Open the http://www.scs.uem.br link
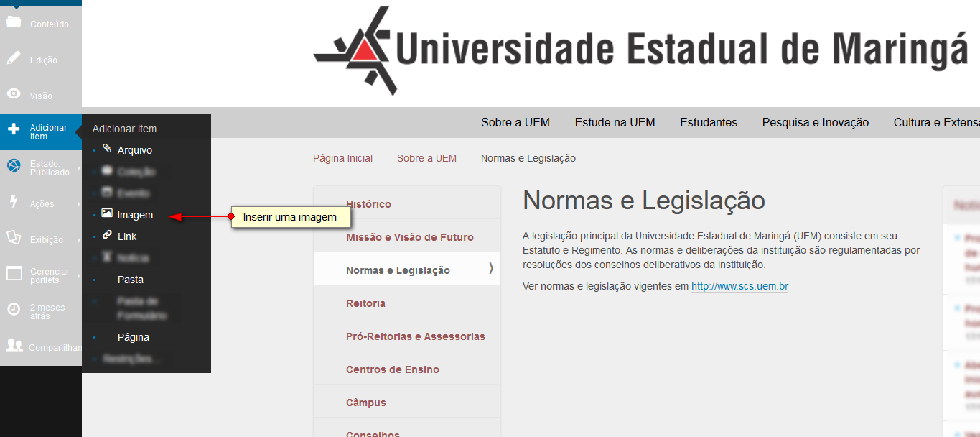Viewport: 980px width, 437px height. click(739, 287)
